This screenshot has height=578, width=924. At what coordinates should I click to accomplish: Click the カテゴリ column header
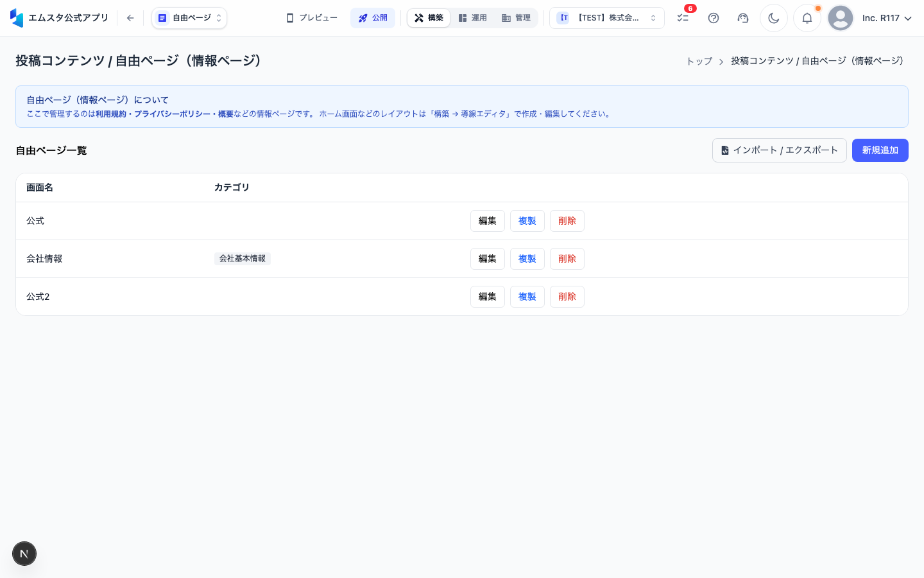tap(232, 188)
